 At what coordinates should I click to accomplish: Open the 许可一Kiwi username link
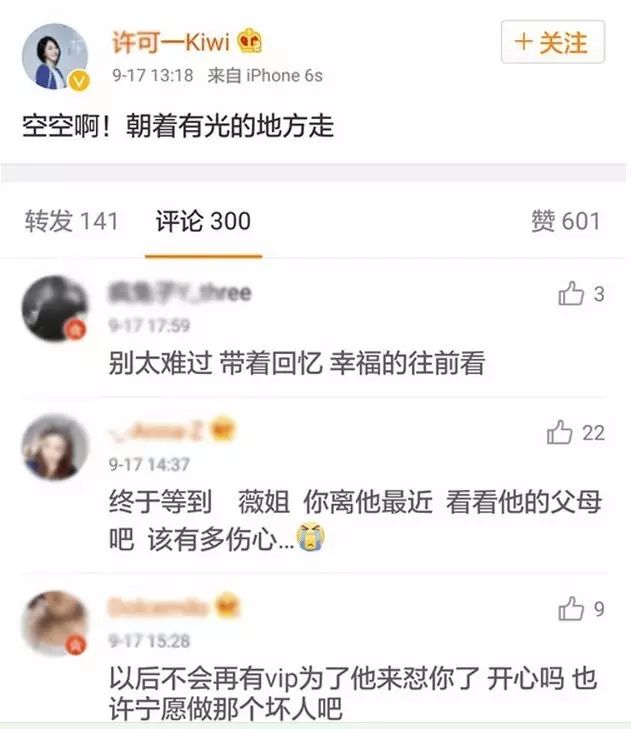171,42
